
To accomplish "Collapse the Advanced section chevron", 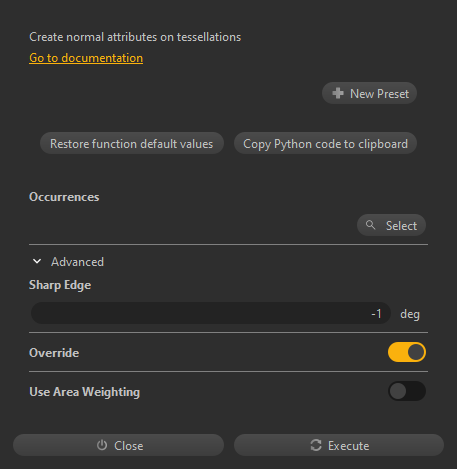I will (x=37, y=261).
